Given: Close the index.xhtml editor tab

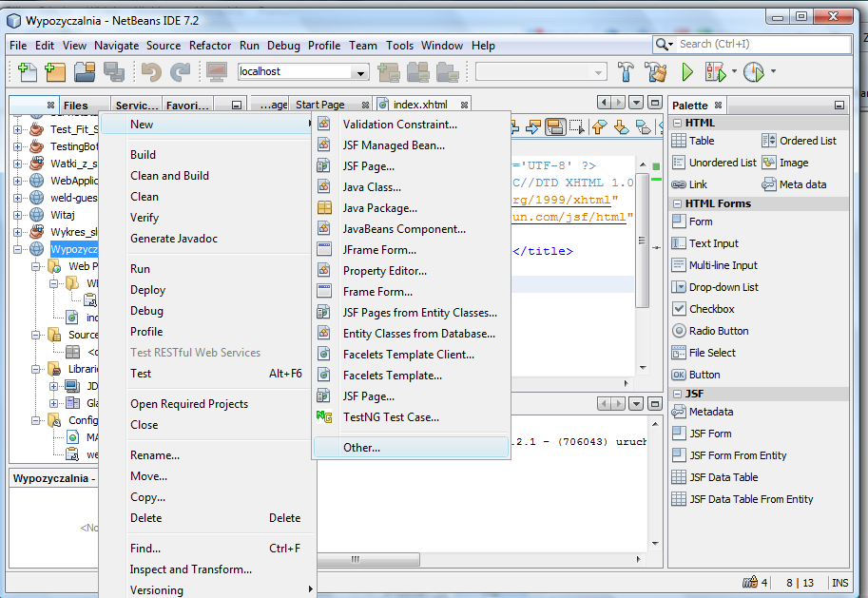Looking at the screenshot, I should pyautogui.click(x=465, y=105).
